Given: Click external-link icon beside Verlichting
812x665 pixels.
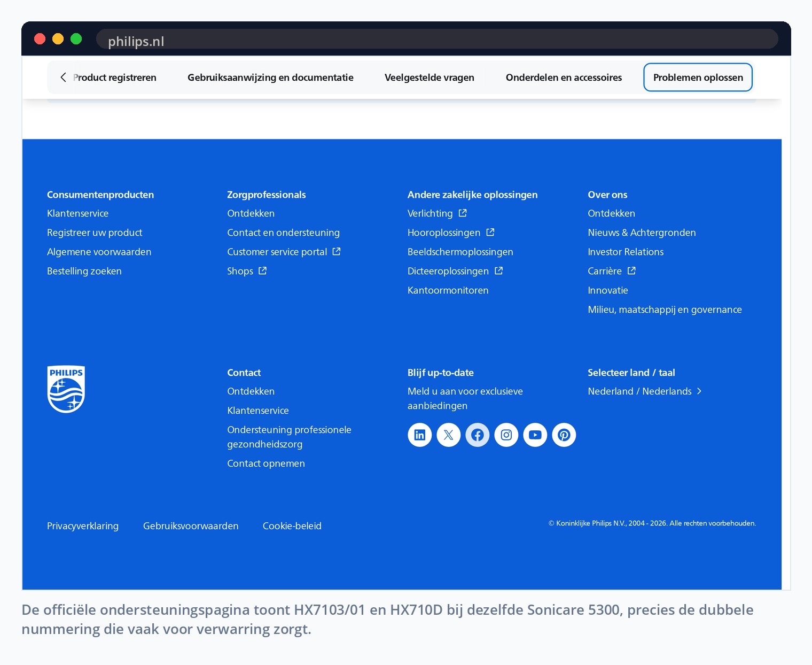Looking at the screenshot, I should coord(463,213).
